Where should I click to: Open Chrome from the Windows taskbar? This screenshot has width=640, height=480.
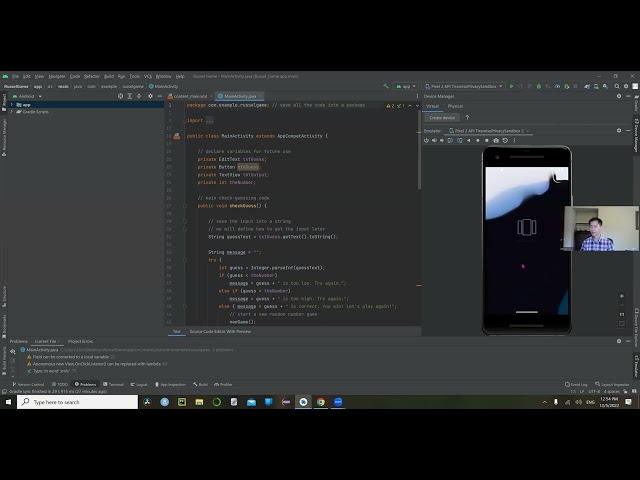coord(321,402)
